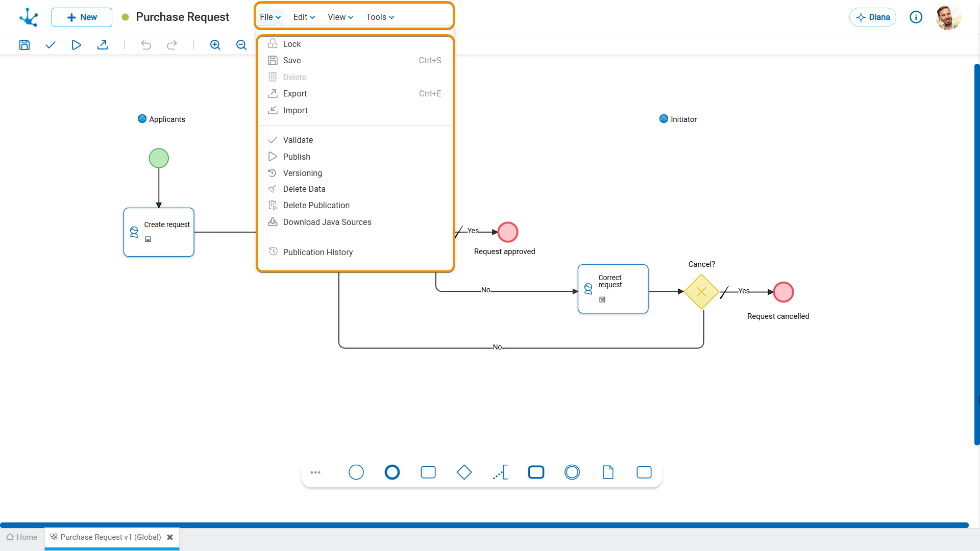The height and width of the screenshot is (551, 980).
Task: Click the publish play toolbar icon
Action: pyautogui.click(x=76, y=45)
